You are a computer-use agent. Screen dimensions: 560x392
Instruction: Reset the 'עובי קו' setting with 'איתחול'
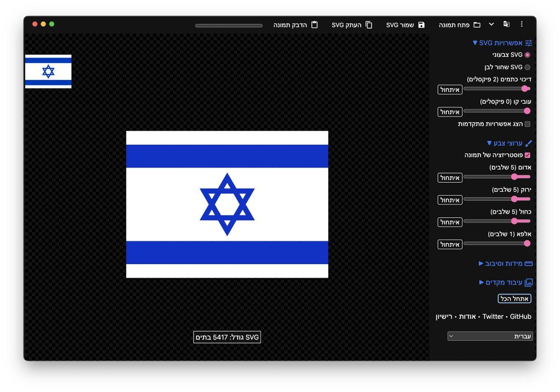coord(450,112)
